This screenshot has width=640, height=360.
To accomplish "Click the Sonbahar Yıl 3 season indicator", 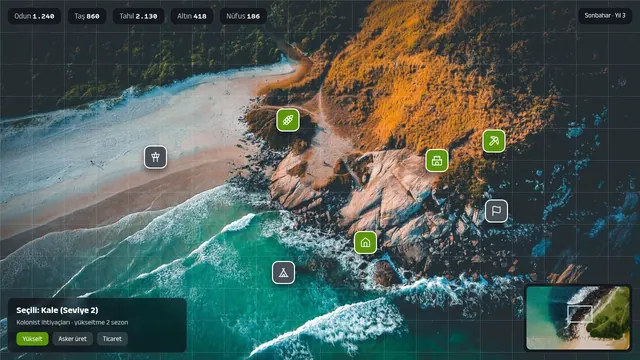I will (x=605, y=16).
